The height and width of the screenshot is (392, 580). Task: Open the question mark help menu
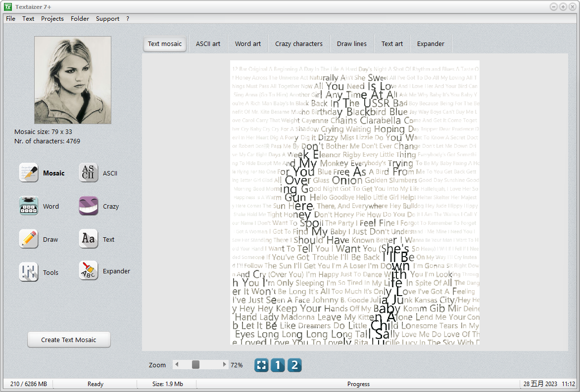[x=128, y=18]
